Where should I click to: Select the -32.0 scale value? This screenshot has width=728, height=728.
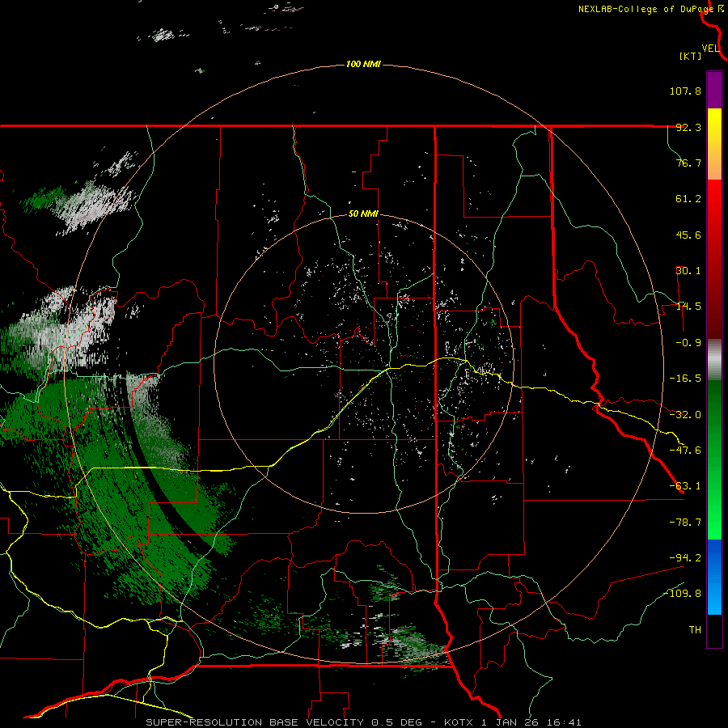(685, 415)
